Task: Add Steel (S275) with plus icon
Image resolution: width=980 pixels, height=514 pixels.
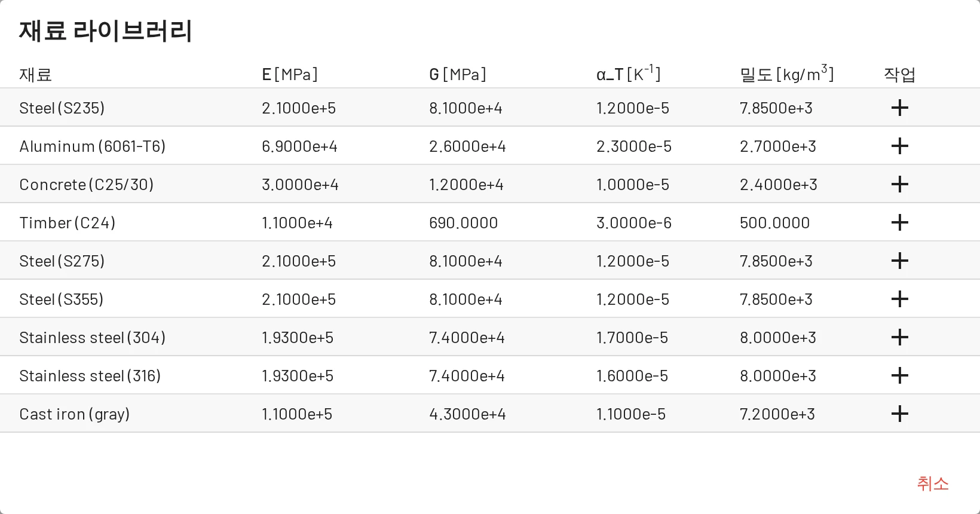Action: [x=899, y=261]
